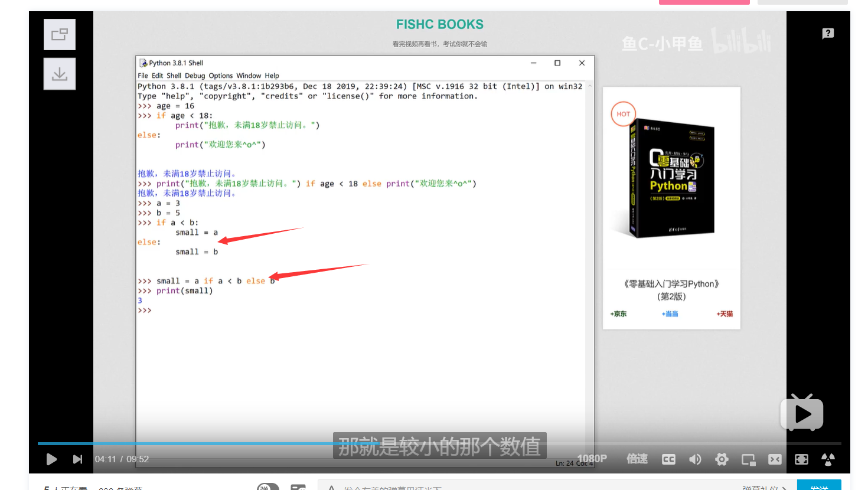The width and height of the screenshot is (868, 490).
Task: Click the overlapping-windows icon at the player's top left
Action: 60,35
